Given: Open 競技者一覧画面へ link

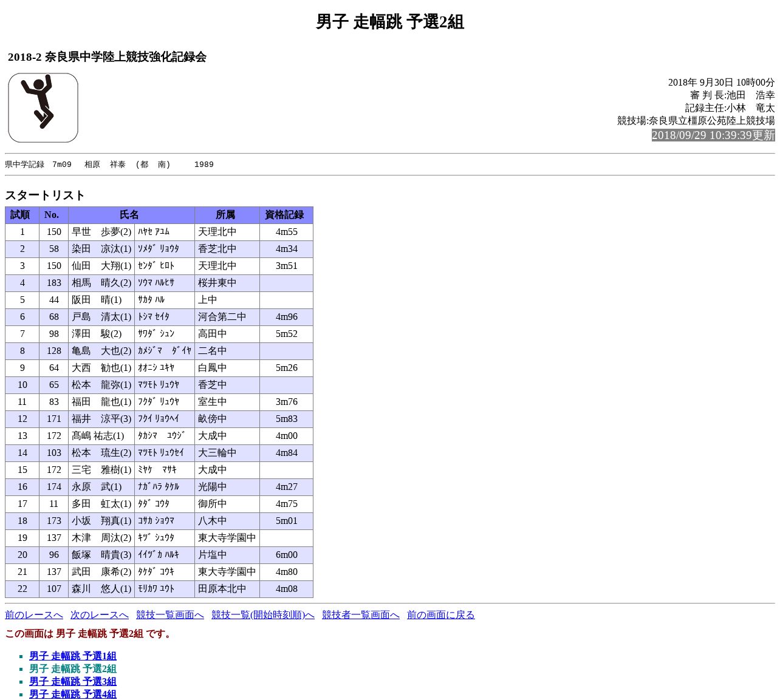Looking at the screenshot, I should (x=361, y=615).
